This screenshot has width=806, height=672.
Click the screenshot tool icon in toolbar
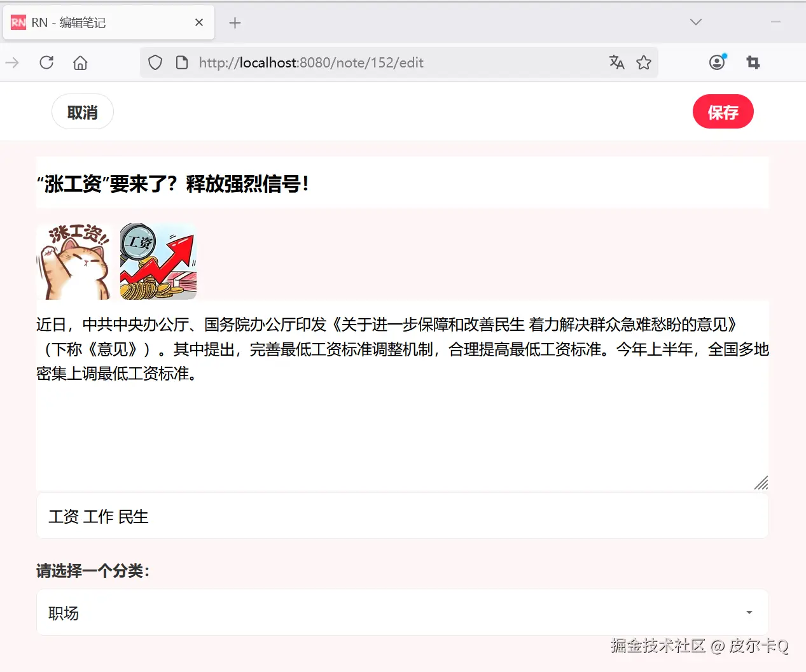[753, 62]
